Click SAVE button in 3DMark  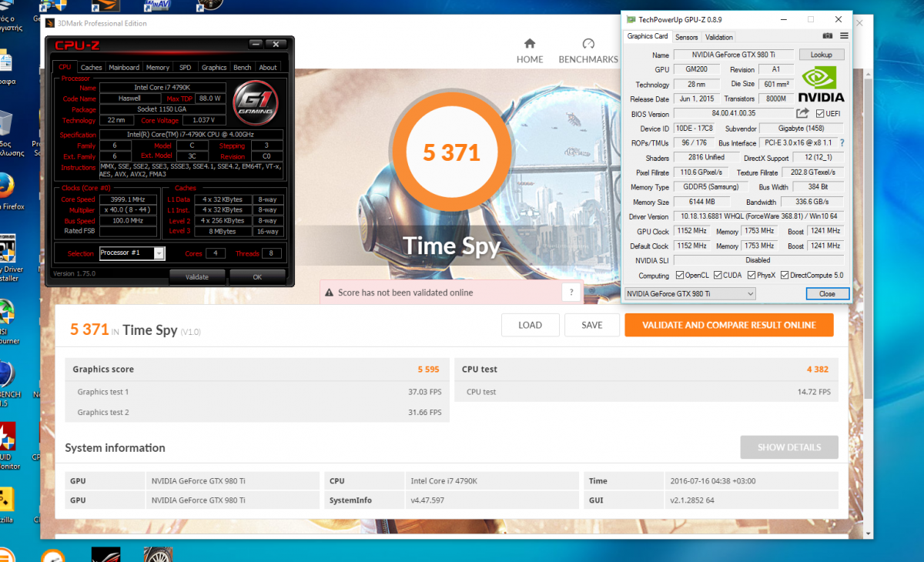point(592,325)
